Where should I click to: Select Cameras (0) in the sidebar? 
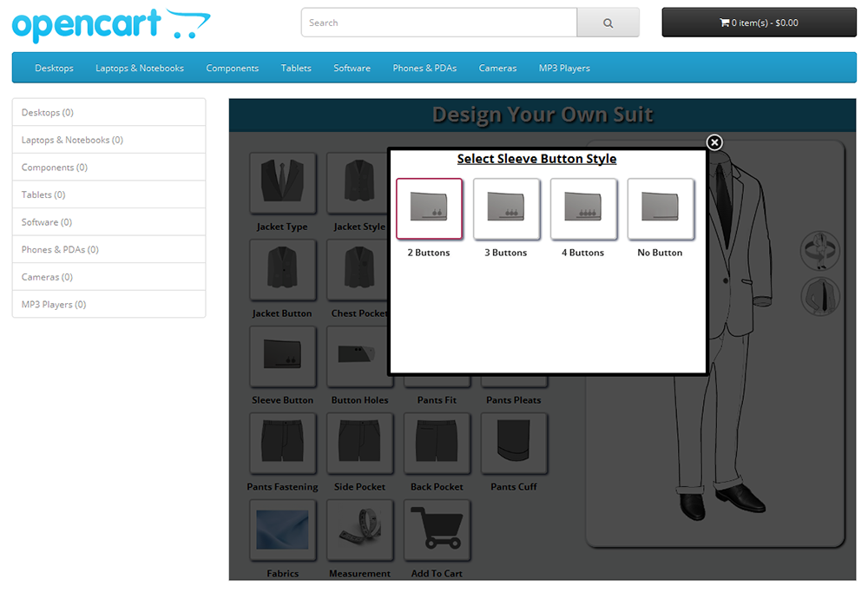(109, 277)
